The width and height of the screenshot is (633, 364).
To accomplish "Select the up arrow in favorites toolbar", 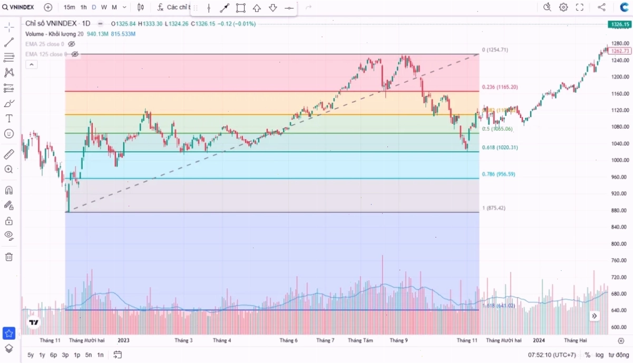I will point(257,8).
